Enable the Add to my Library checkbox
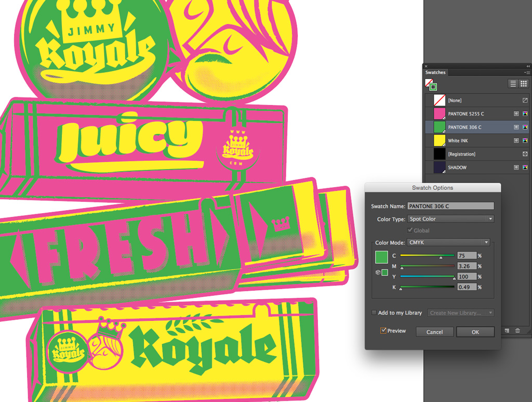The image size is (532, 402). [374, 313]
